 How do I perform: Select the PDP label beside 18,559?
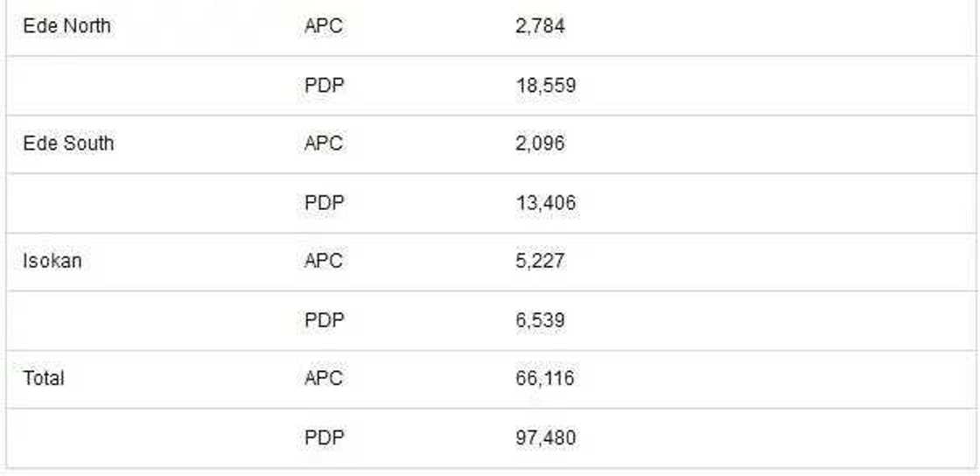pyautogui.click(x=325, y=86)
